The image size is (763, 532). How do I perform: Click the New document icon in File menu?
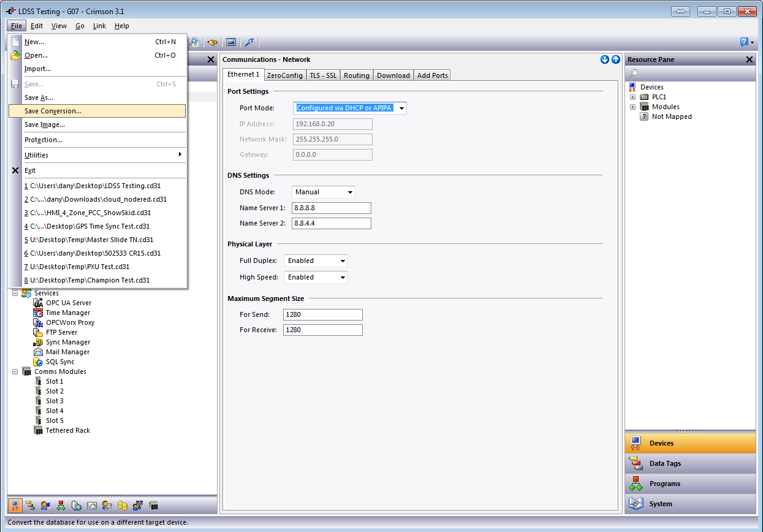[x=15, y=42]
